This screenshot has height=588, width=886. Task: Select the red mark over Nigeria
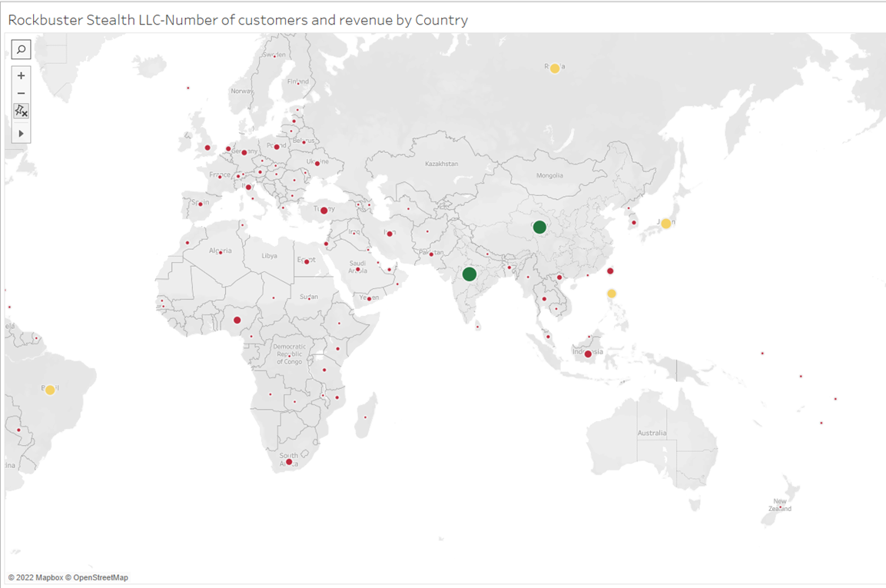[x=236, y=318]
